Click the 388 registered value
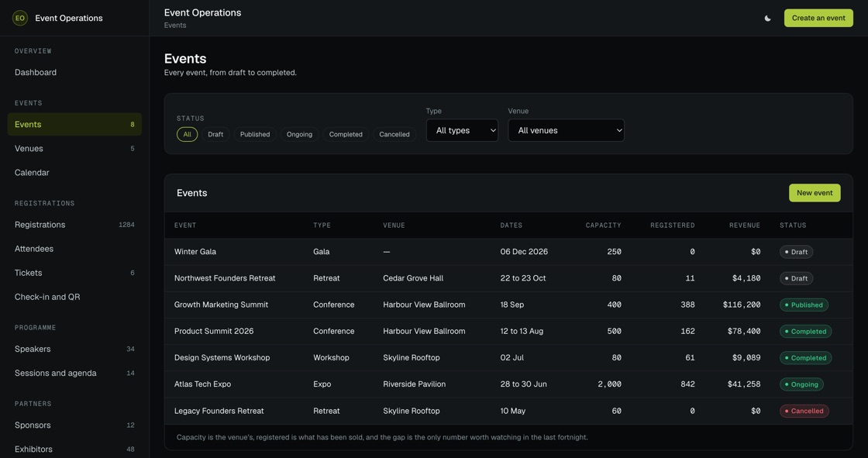The height and width of the screenshot is (458, 868). click(x=687, y=305)
